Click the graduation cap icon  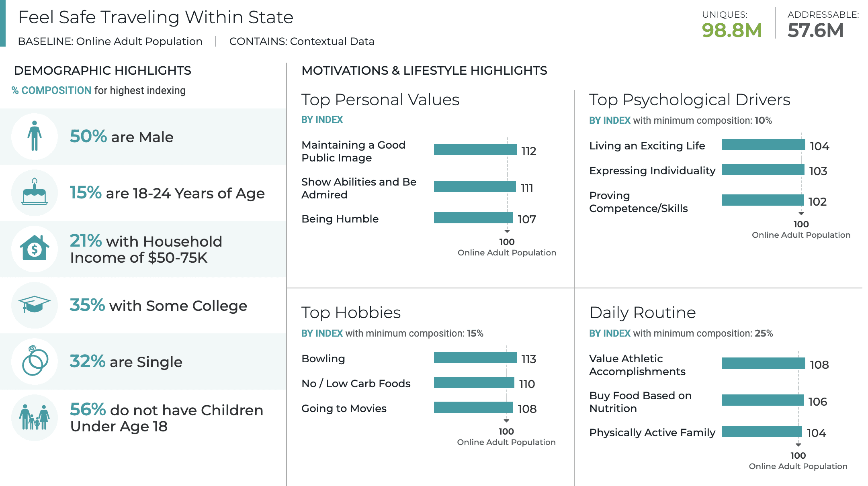pyautogui.click(x=35, y=305)
